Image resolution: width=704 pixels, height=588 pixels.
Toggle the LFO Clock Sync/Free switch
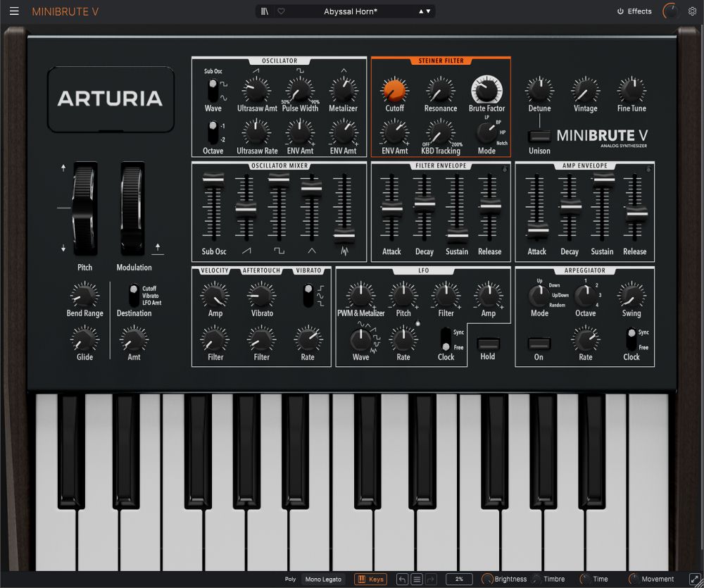click(446, 339)
